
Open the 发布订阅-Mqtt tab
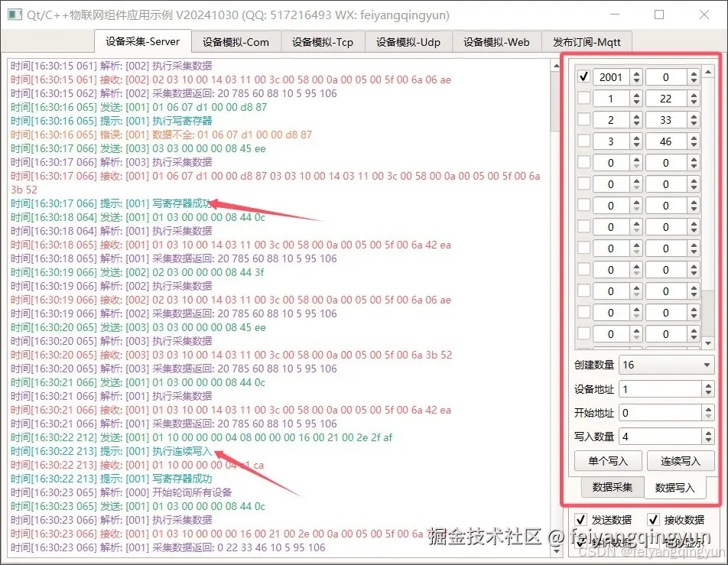pyautogui.click(x=587, y=42)
